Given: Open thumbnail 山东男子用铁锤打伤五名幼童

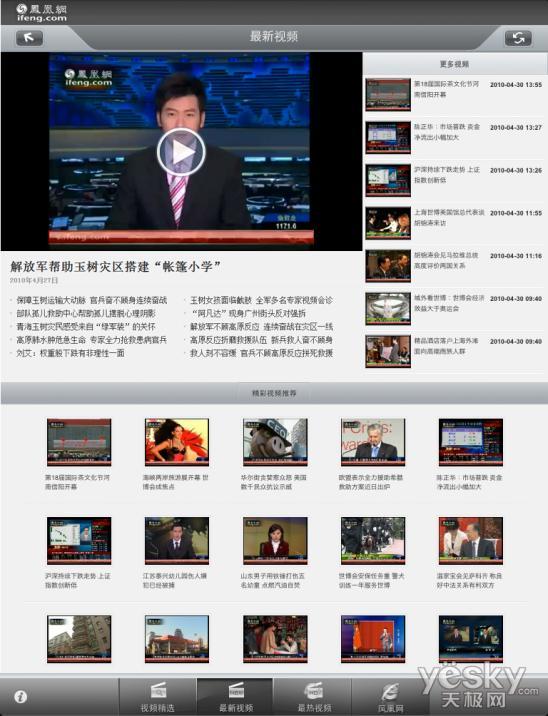Looking at the screenshot, I should coord(275,541).
